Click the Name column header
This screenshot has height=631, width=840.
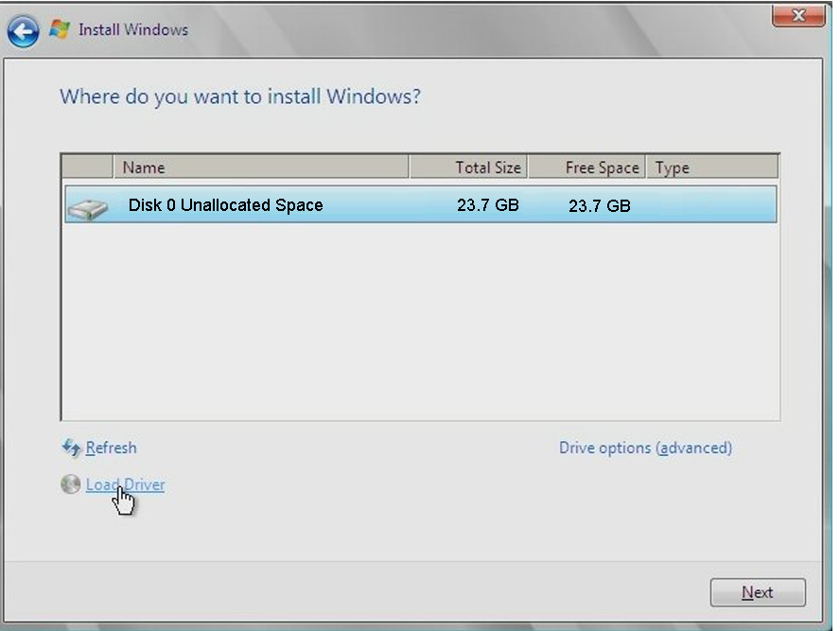[261, 167]
